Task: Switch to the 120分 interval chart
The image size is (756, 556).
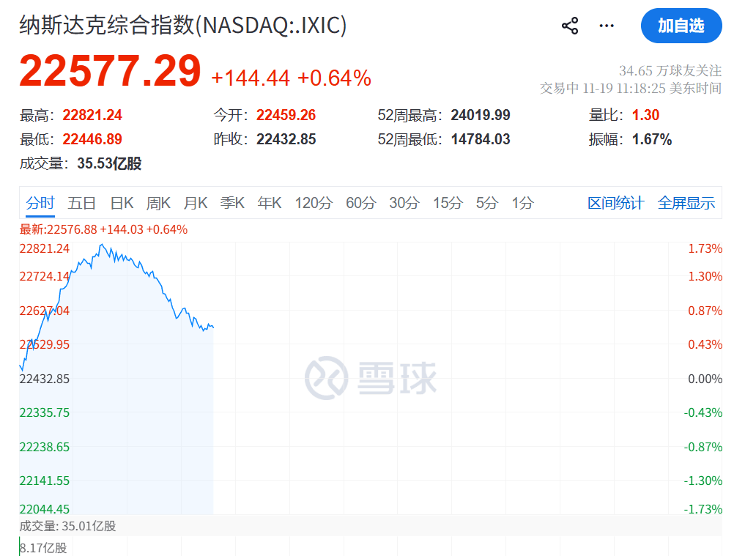Action: [314, 203]
